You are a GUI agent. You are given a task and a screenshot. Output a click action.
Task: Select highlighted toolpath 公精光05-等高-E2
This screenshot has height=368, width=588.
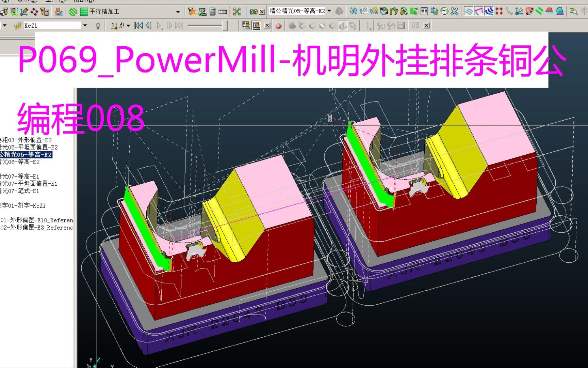pyautogui.click(x=26, y=154)
